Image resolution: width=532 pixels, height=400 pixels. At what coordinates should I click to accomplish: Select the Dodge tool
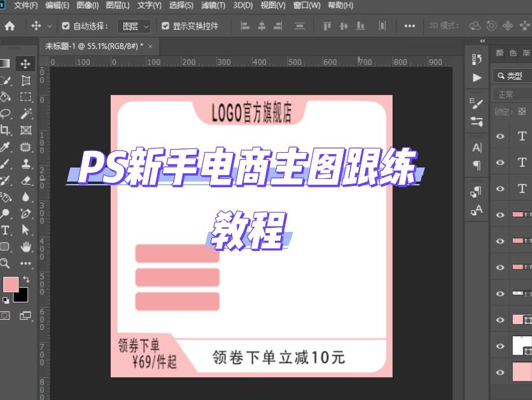[x=4, y=213]
